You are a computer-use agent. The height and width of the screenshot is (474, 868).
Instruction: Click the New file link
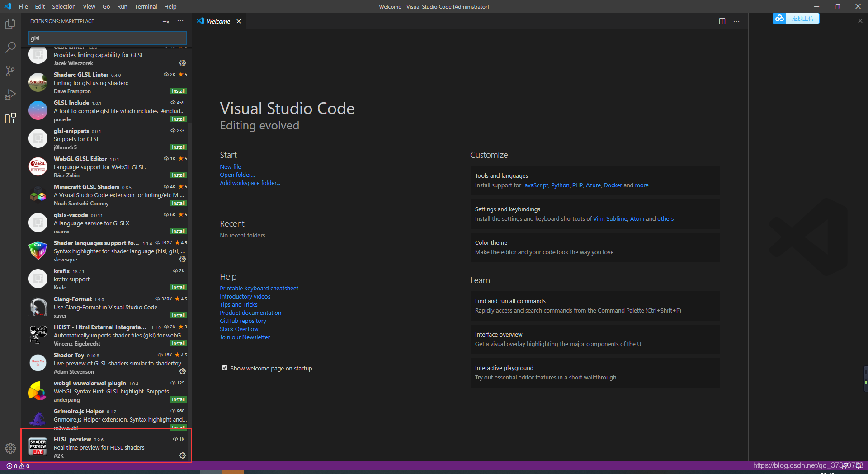(x=230, y=166)
